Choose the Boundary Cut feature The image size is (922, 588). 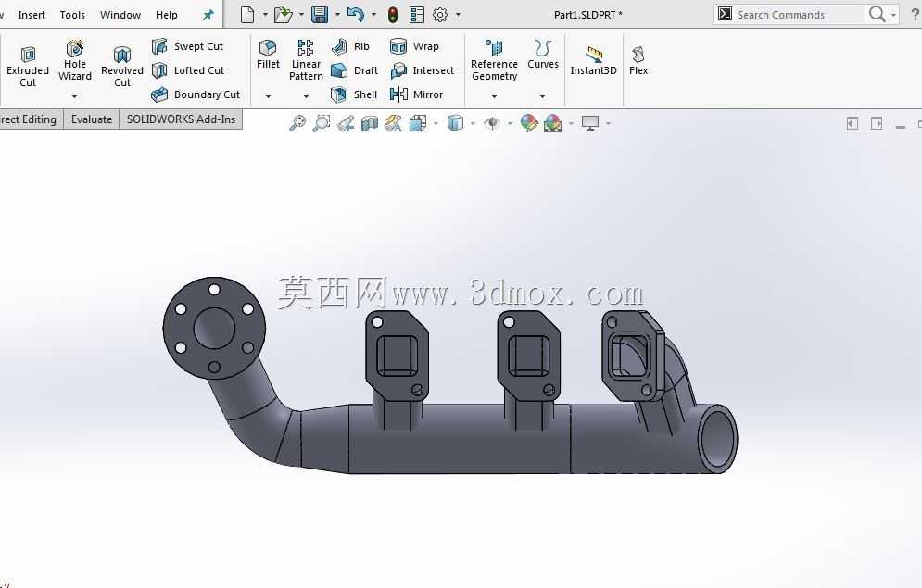(196, 94)
